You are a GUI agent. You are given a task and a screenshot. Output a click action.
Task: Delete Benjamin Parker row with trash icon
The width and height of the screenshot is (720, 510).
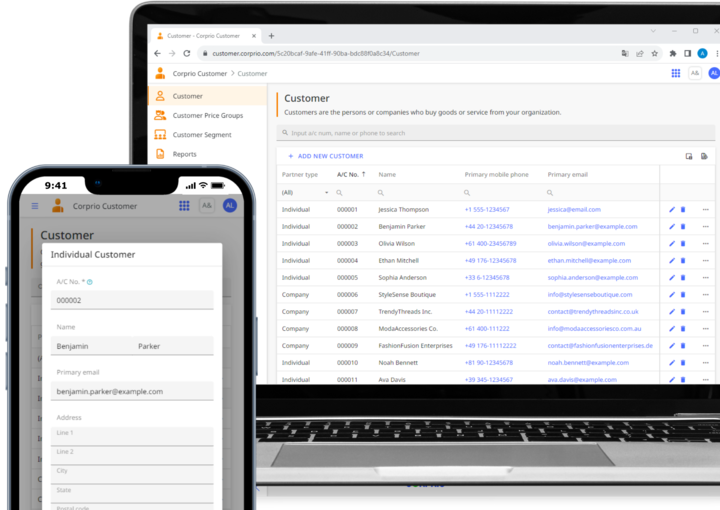pos(683,227)
